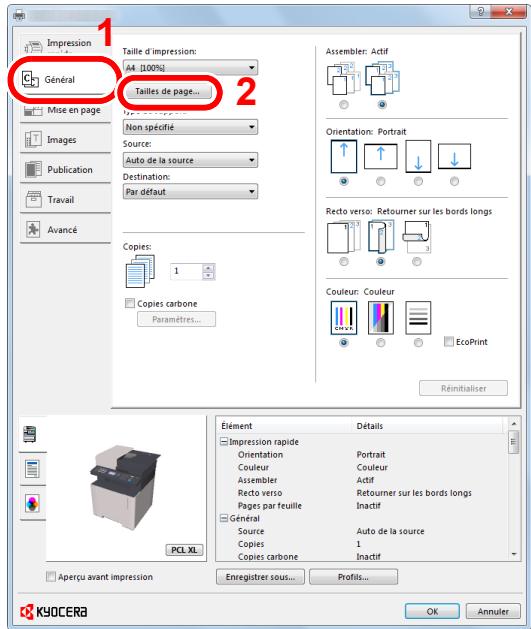Open the Non spécifié media type dropdown
The image size is (531, 629).
pos(190,127)
